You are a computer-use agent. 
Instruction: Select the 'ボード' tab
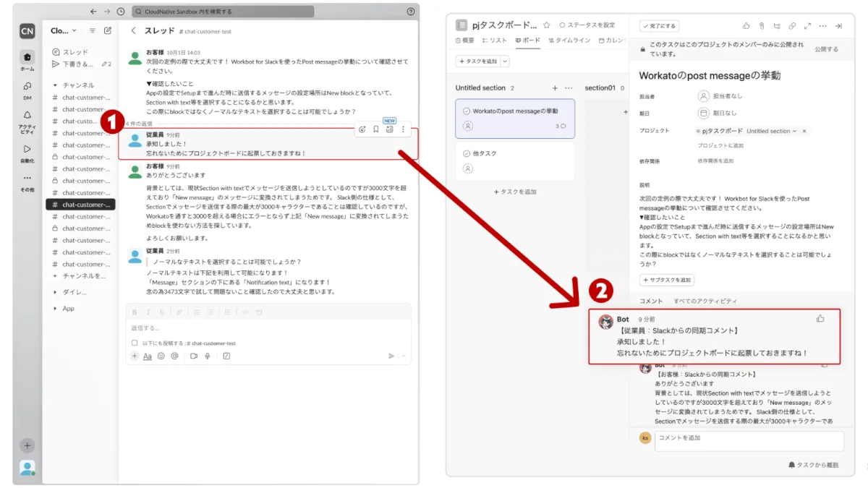527,40
